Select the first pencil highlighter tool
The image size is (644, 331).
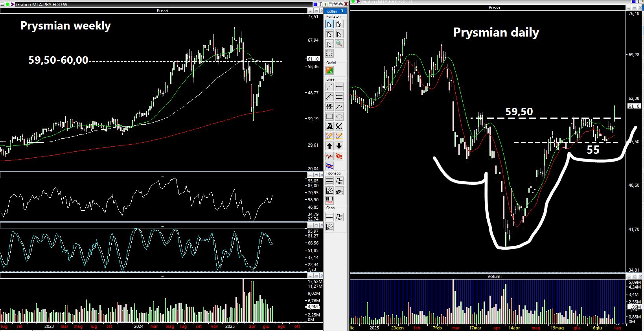(x=329, y=136)
